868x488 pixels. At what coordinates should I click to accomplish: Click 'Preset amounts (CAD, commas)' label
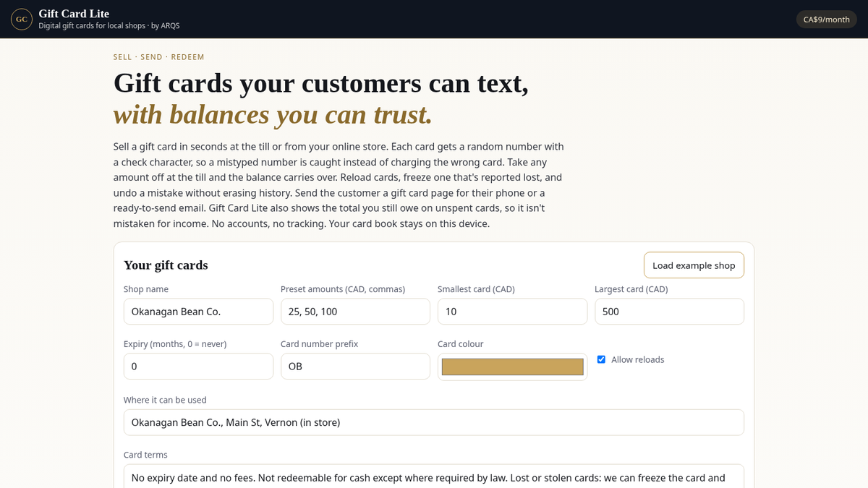(343, 289)
